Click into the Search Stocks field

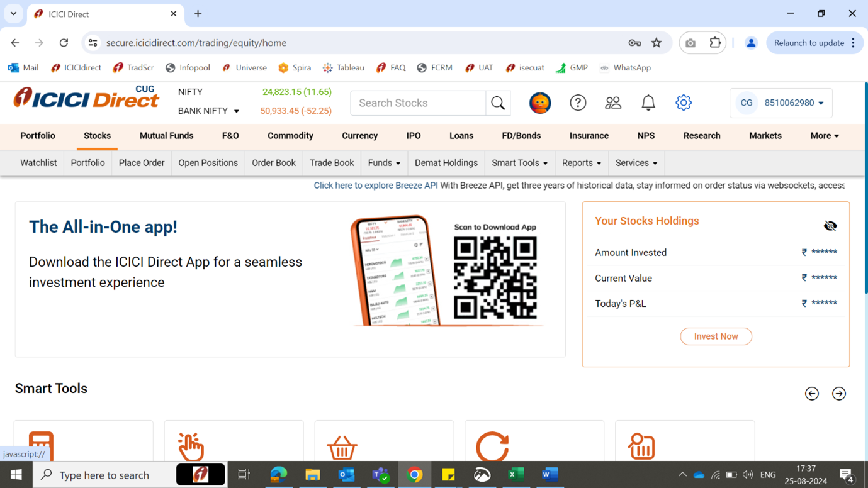418,103
